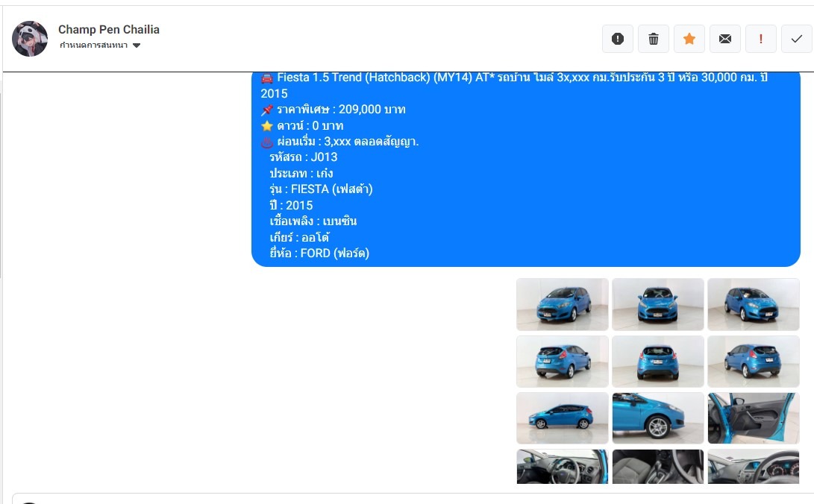Open rear-right view Fiesta thumbnail
814x504 pixels.
point(754,362)
